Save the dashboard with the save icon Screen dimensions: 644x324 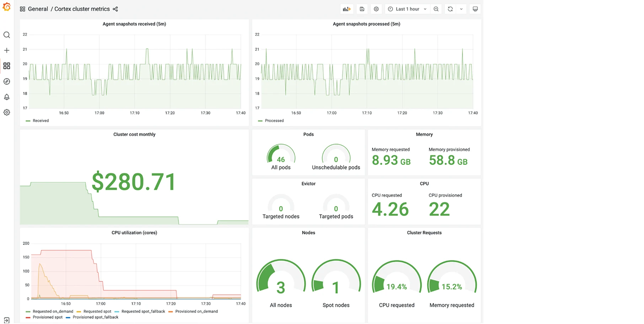(x=362, y=9)
